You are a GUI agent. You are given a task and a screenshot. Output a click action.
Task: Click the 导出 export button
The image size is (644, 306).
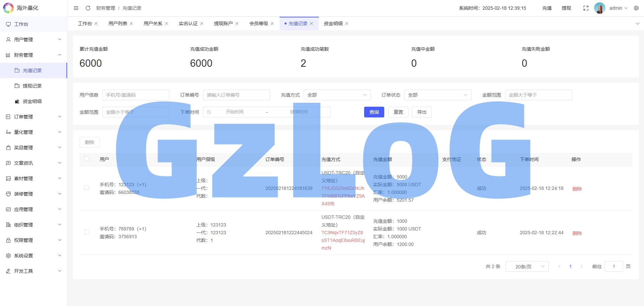tap(422, 112)
